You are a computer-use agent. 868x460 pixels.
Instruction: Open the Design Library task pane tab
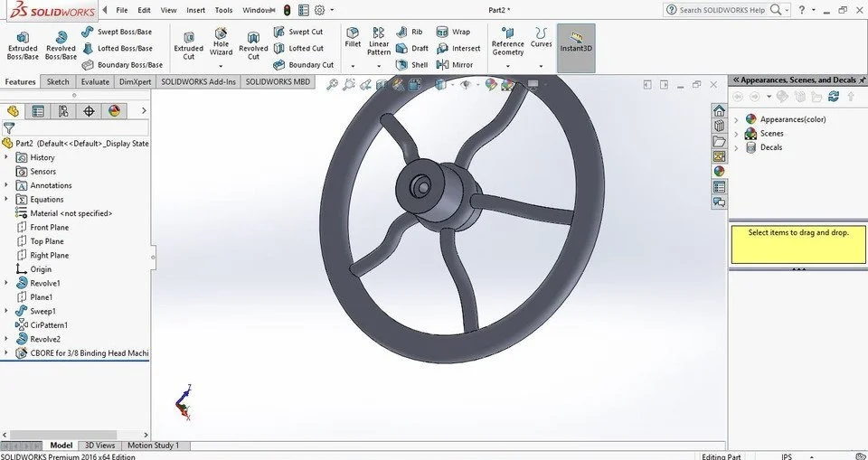tap(719, 126)
